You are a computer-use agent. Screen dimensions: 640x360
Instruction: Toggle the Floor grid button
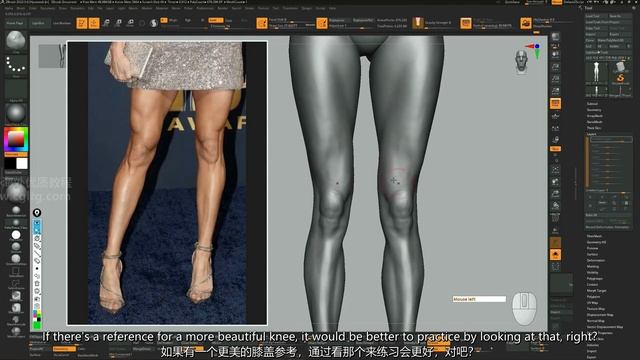click(x=556, y=116)
